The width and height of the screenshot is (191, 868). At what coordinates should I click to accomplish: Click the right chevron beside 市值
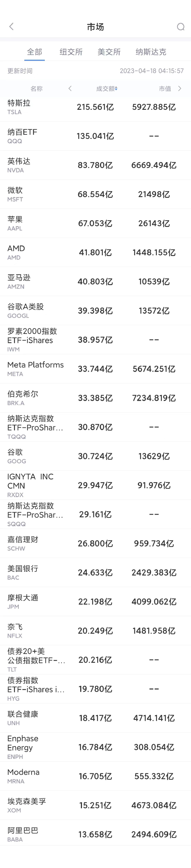pos(180,88)
